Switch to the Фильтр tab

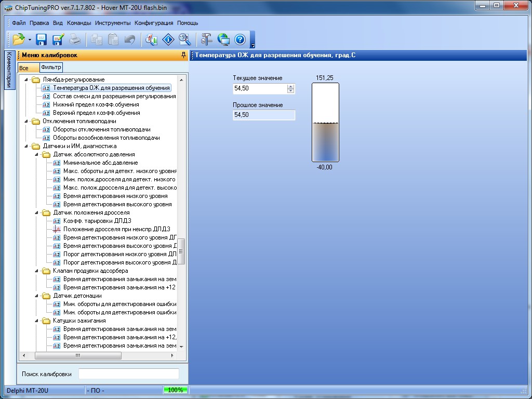pos(50,68)
